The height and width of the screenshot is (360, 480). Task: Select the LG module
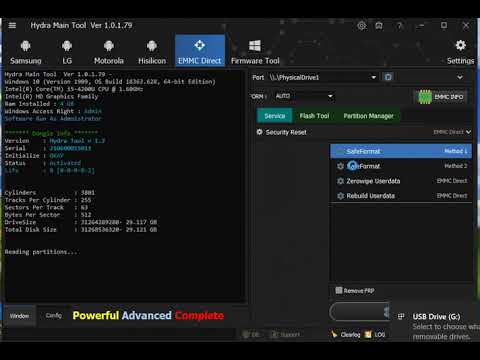pyautogui.click(x=67, y=52)
